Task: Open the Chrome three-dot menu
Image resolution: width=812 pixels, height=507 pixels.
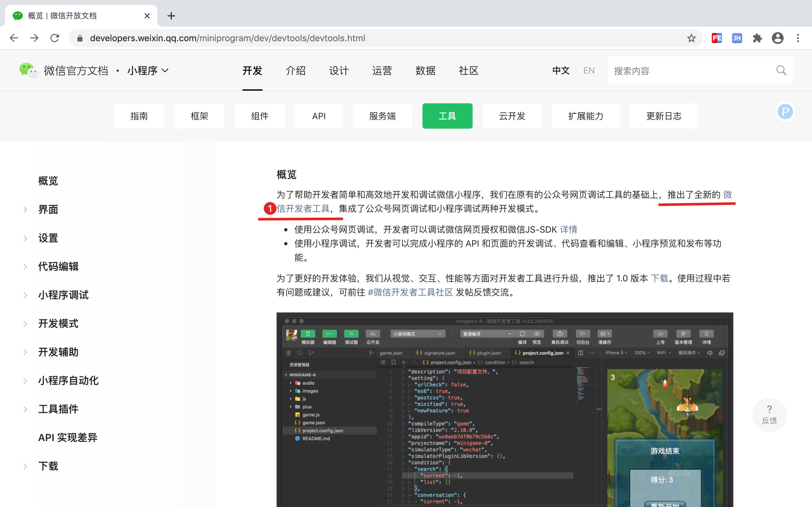Action: tap(798, 38)
